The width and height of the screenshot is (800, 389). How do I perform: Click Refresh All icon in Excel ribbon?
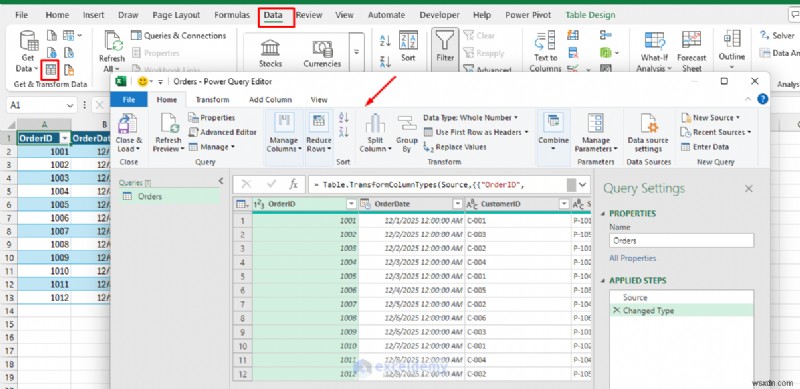point(112,41)
